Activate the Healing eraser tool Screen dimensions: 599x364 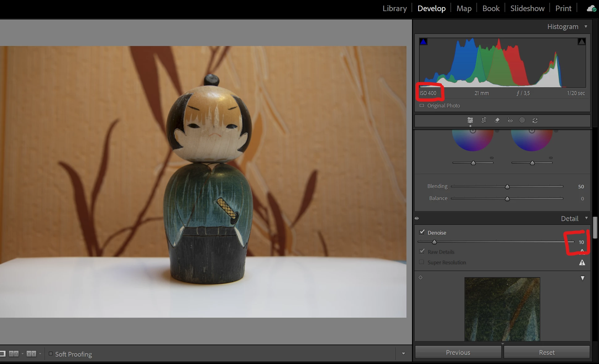tap(497, 120)
